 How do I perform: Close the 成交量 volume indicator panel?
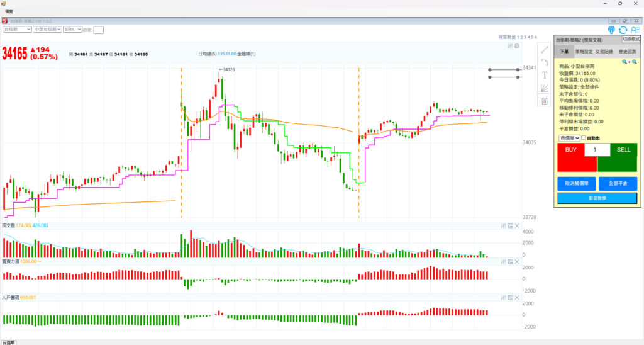click(517, 225)
